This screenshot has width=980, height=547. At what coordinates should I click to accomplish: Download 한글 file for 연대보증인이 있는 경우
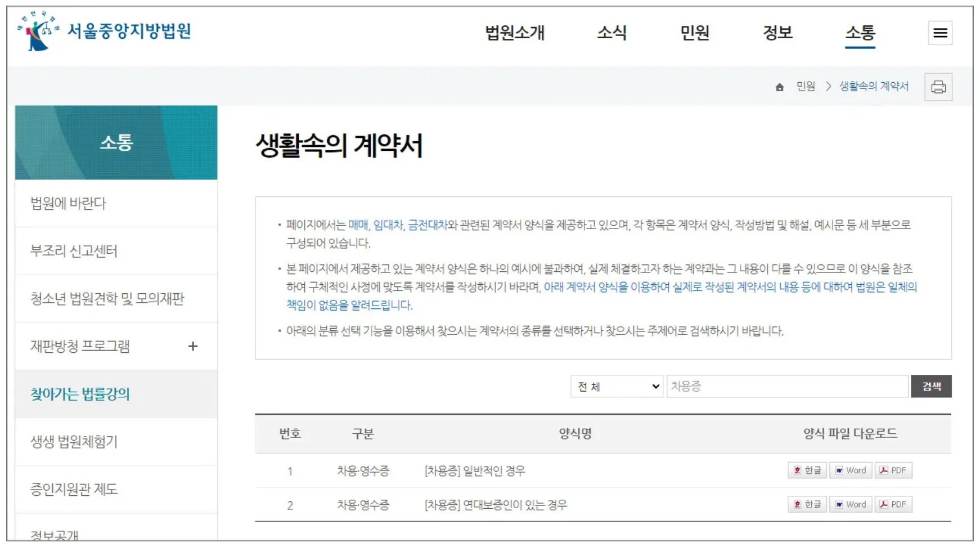[807, 504]
